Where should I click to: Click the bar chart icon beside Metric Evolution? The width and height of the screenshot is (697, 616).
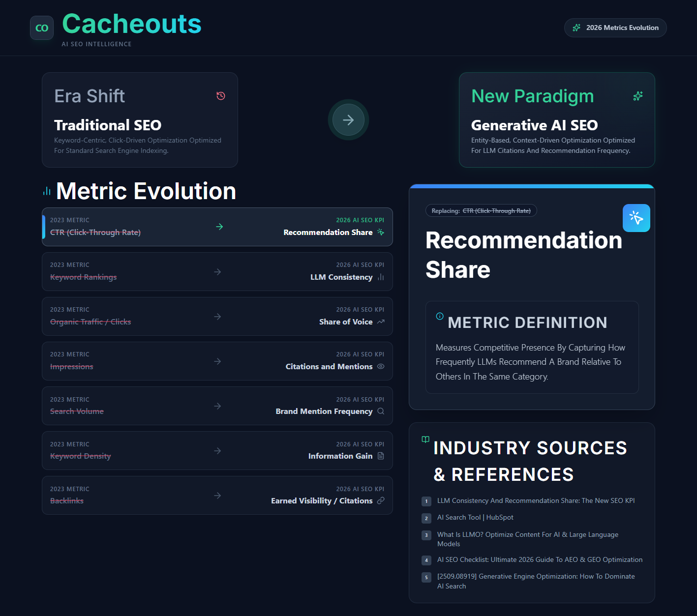click(47, 191)
